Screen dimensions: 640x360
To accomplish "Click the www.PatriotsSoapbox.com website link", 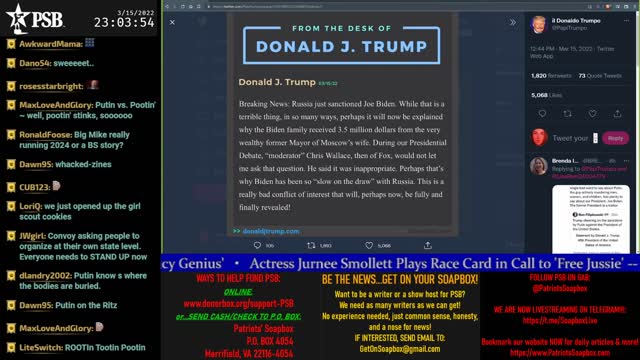I will 560,353.
